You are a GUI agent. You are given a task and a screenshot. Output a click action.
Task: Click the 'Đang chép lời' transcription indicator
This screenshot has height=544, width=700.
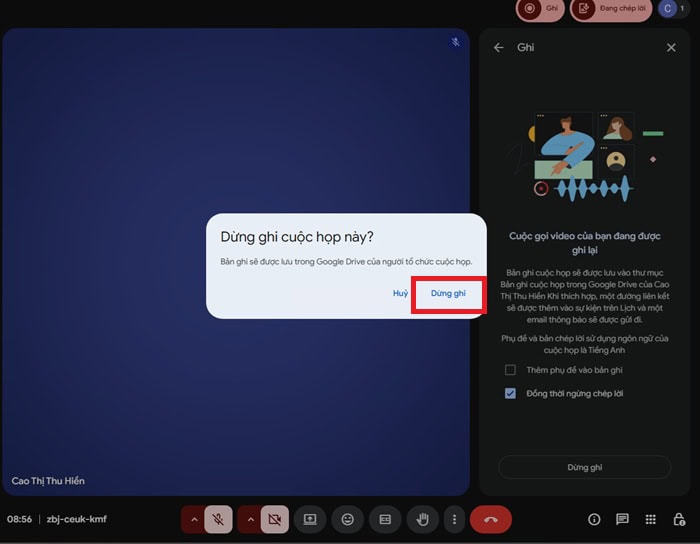pos(610,9)
